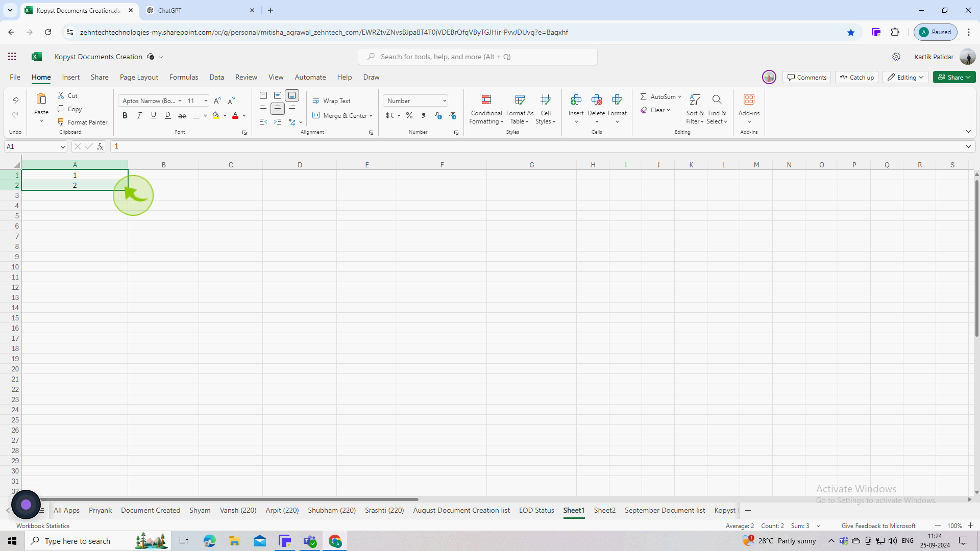This screenshot has height=551, width=980.
Task: Open Sort & Filter options
Action: 695,109
